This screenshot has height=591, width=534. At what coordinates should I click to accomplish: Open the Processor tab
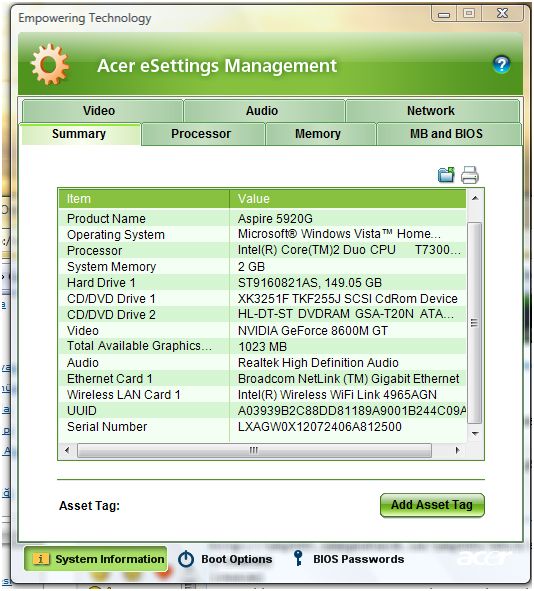[203, 134]
